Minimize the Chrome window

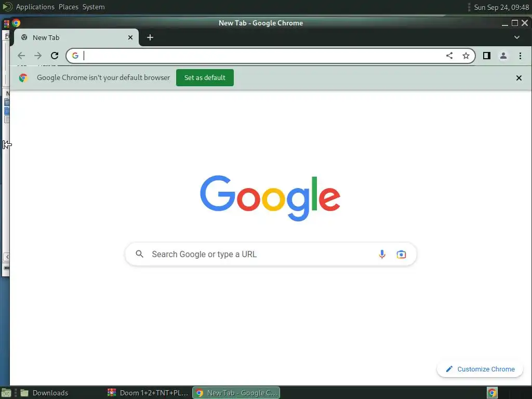point(505,23)
